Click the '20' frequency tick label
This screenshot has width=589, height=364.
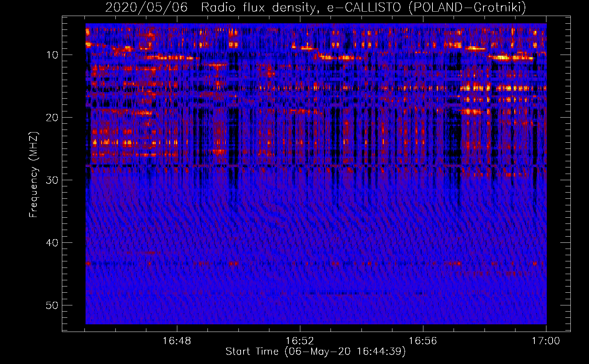[52, 118]
